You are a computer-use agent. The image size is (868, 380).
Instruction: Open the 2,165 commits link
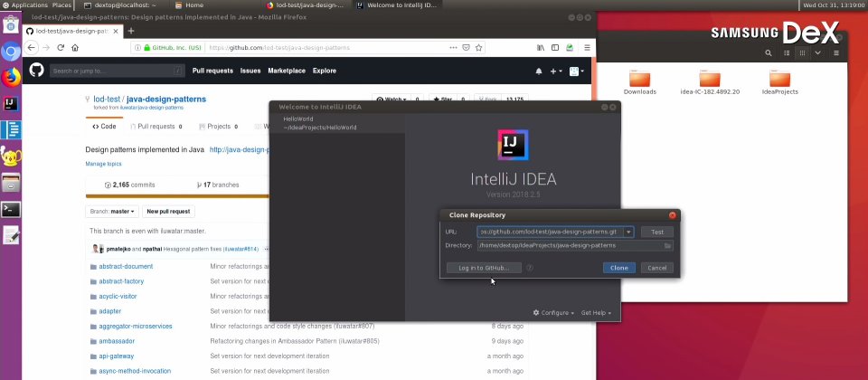129,185
